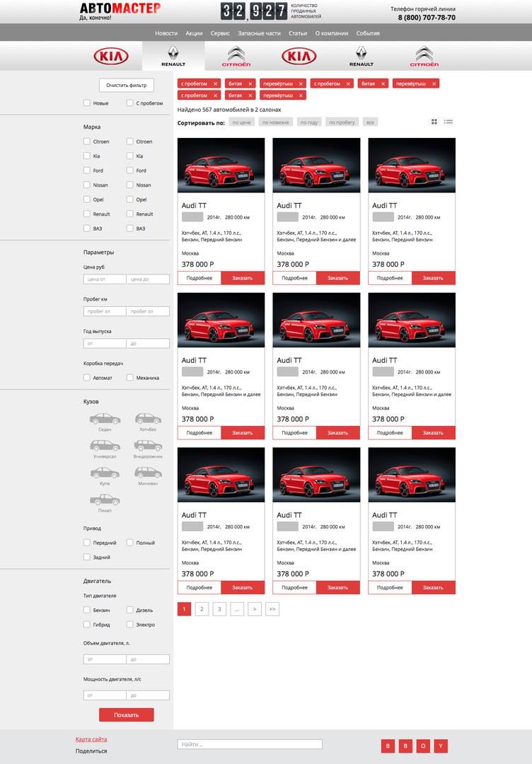Image resolution: width=532 pixels, height=764 pixels.
Task: Open Запасные части in the navigation
Action: [259, 33]
